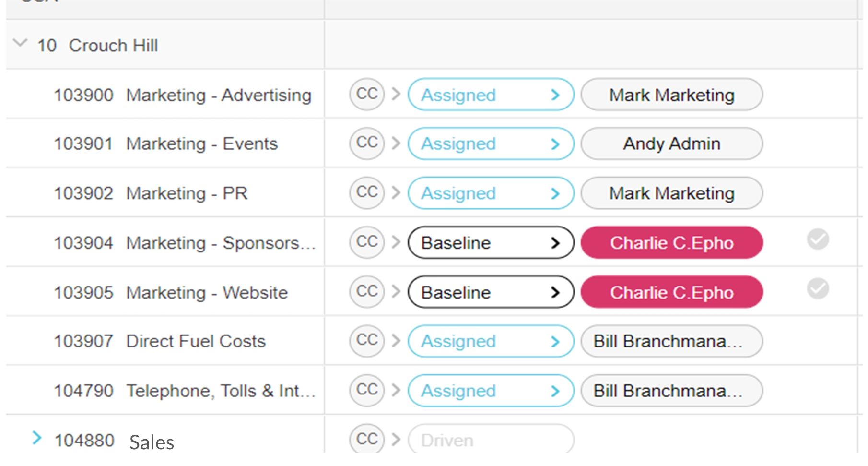Click the pink Charlie C.Epho pill for 103904
The height and width of the screenshot is (466, 868).
coord(671,243)
